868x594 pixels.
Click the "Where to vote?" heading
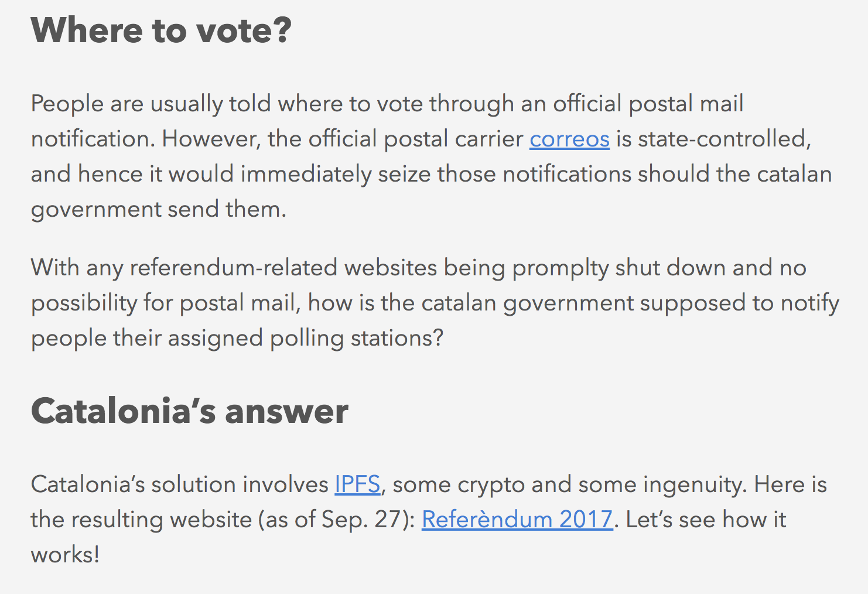pyautogui.click(x=161, y=30)
